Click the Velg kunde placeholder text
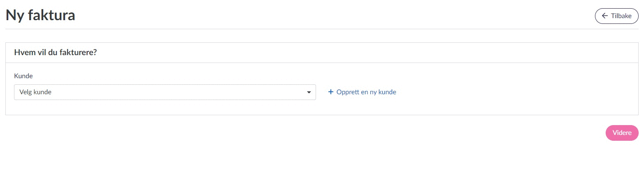This screenshot has width=644, height=179. pyautogui.click(x=35, y=92)
